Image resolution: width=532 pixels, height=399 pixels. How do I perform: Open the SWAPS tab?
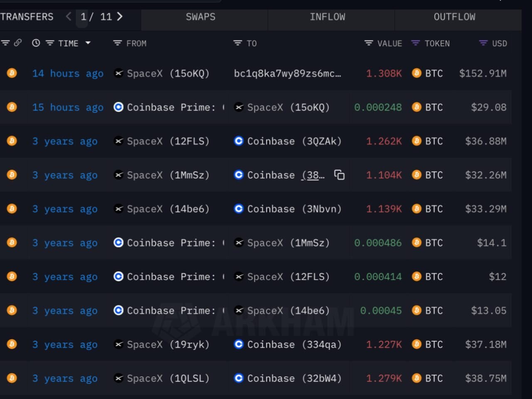tap(200, 17)
